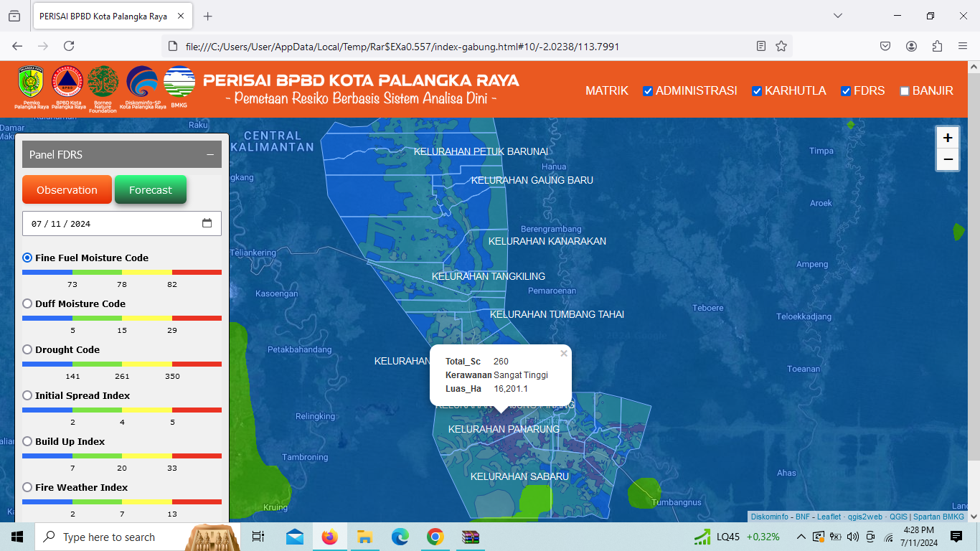Select Initial Spread Index radio
Image resolution: width=980 pixels, height=551 pixels.
tap(28, 395)
